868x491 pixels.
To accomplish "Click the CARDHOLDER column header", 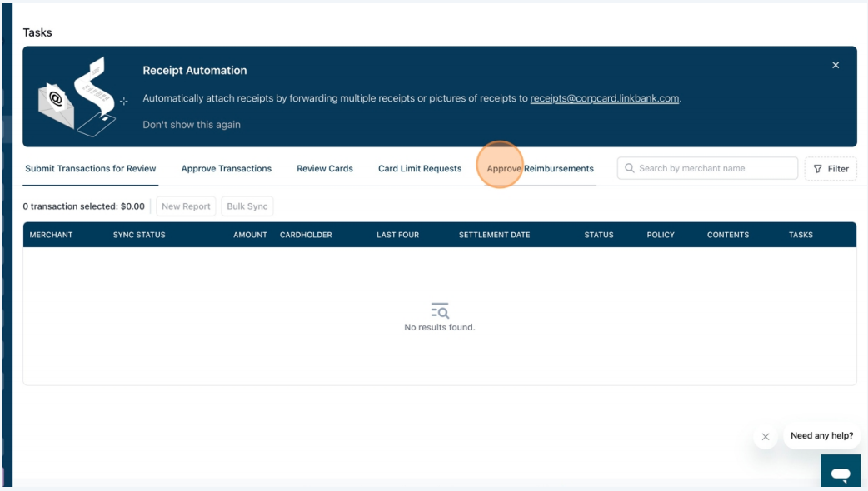I will (306, 235).
